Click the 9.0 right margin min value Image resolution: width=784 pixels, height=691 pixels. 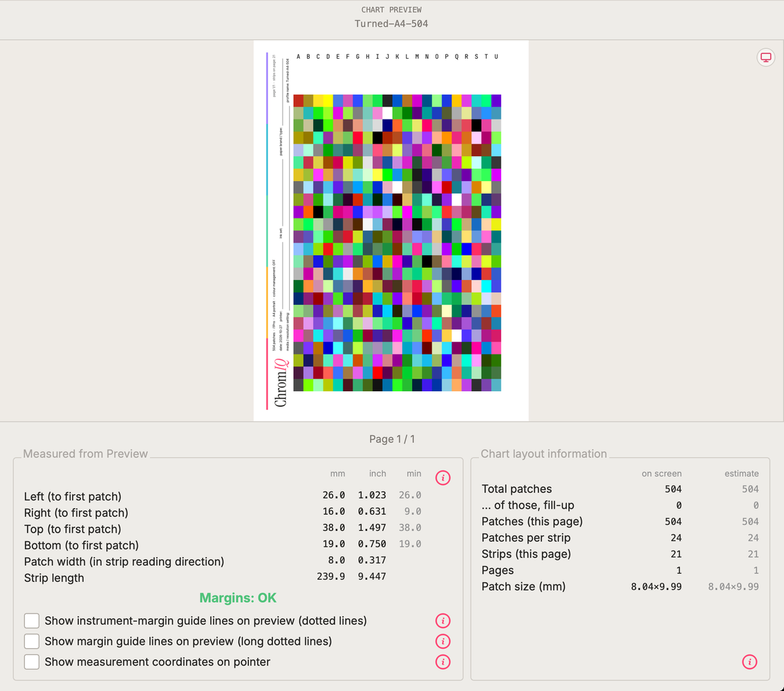(x=413, y=511)
